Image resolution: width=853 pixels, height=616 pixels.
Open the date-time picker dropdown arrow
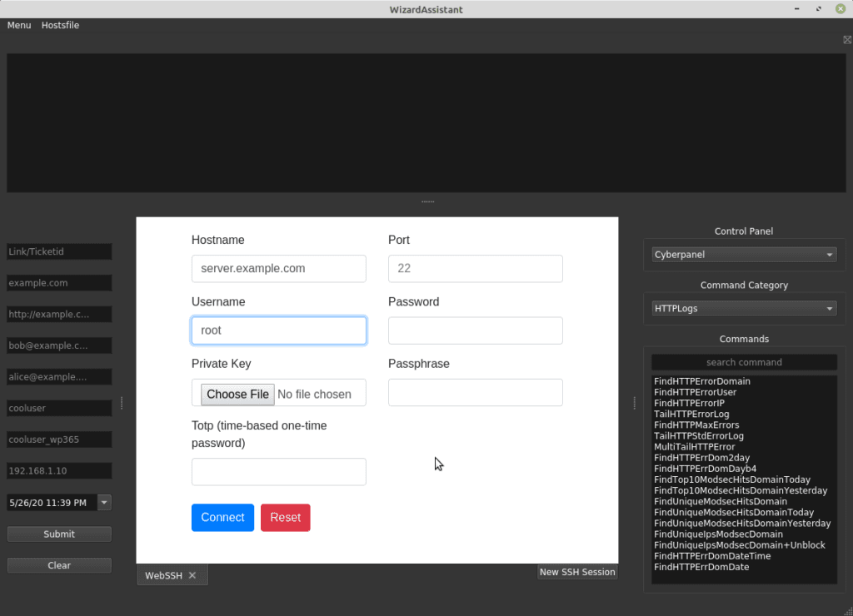coord(104,502)
